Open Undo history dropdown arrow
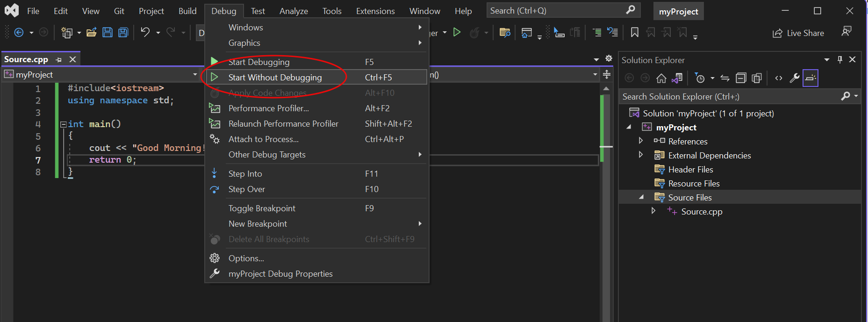 click(x=158, y=33)
